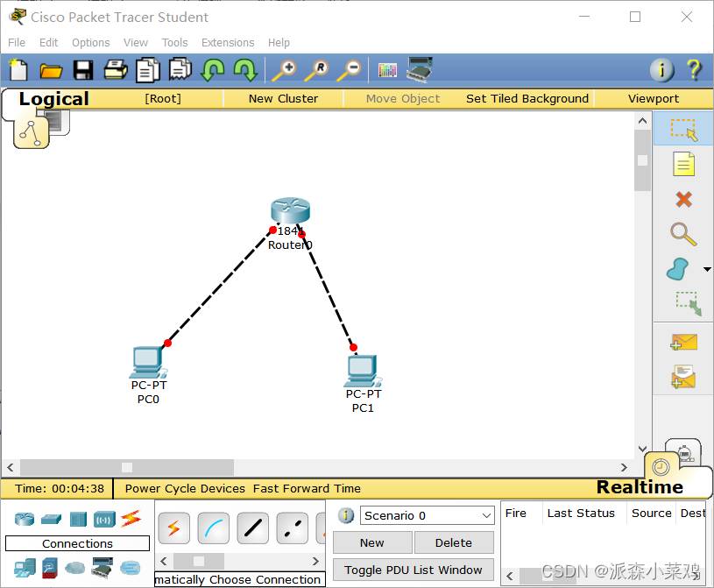The image size is (714, 588).
Task: Click the New Cluster button
Action: (283, 98)
